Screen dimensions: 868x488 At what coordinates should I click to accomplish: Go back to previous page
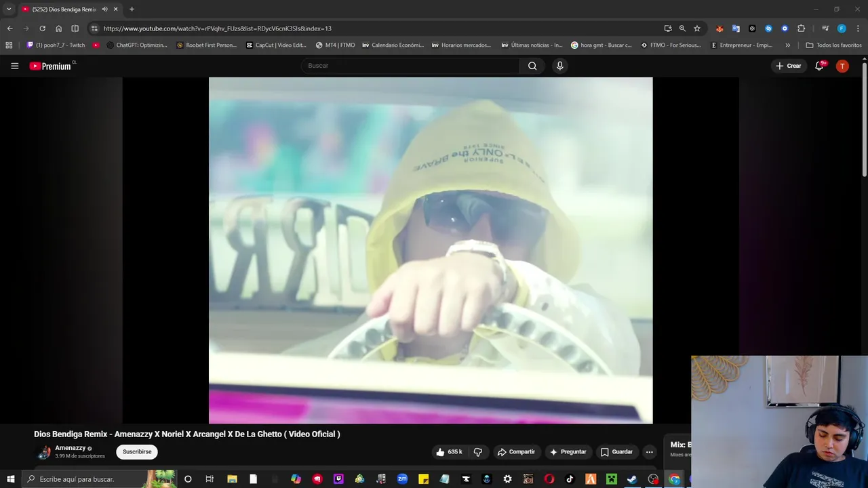coord(9,28)
